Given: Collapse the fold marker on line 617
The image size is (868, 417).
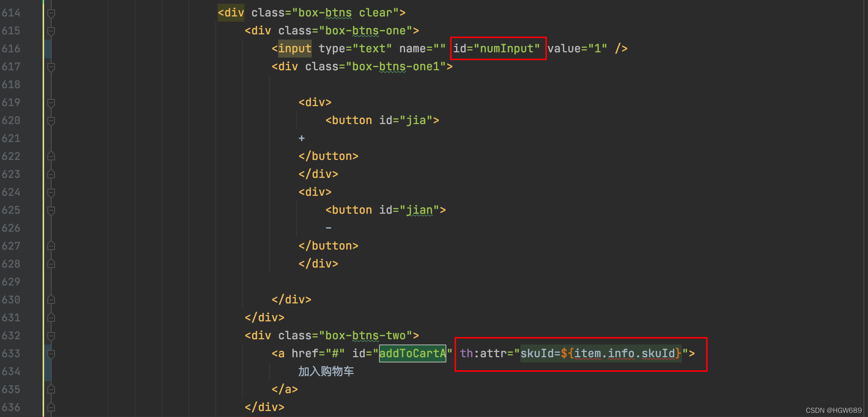Looking at the screenshot, I should tap(51, 67).
